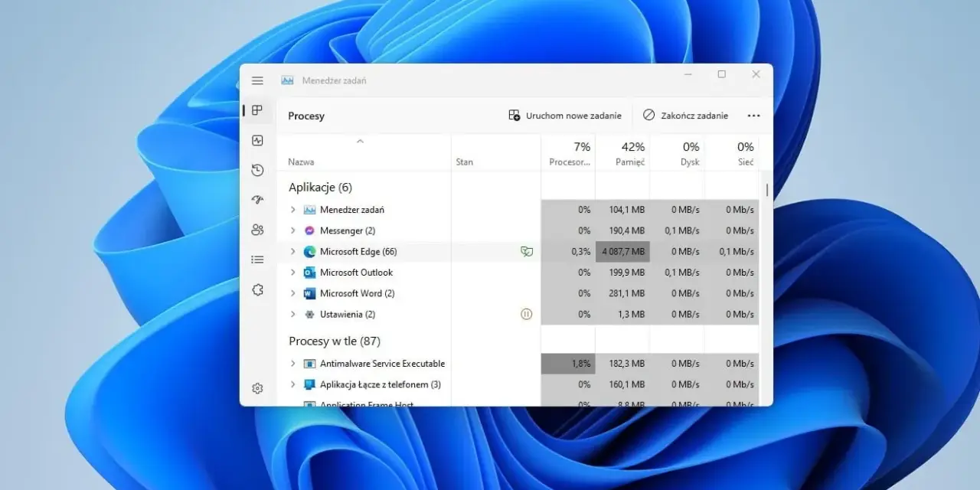Click the Task Manager title bar icon
The height and width of the screenshot is (490, 980).
[x=288, y=80]
